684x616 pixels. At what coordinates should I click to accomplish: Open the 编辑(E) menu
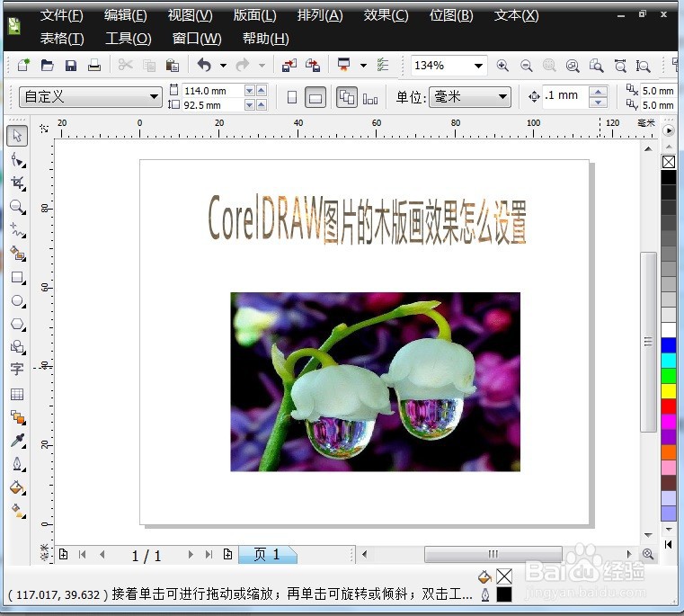tap(126, 15)
